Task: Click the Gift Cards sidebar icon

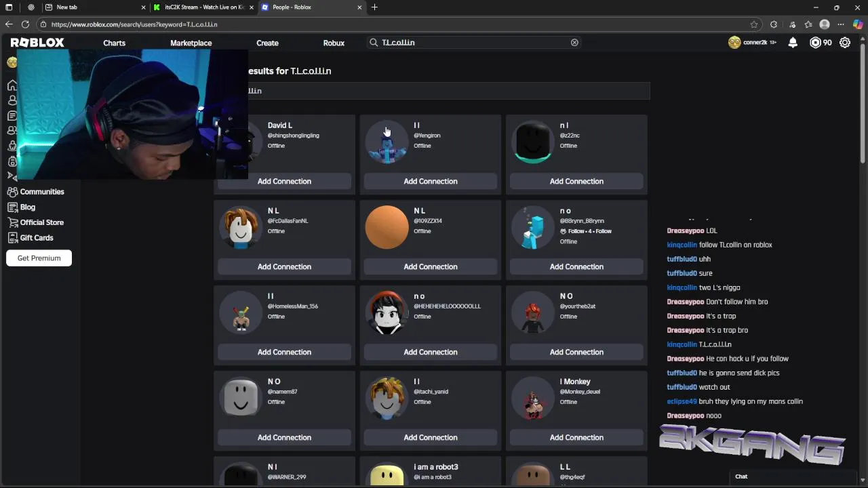Action: click(12, 238)
